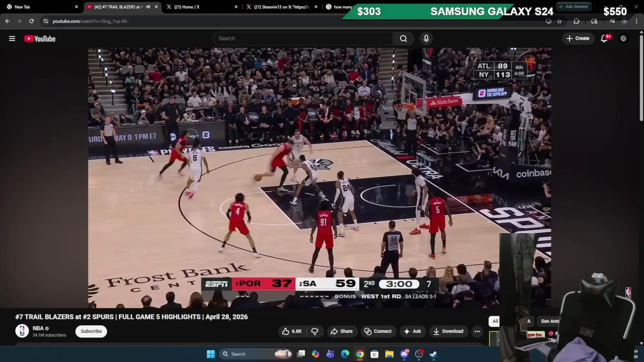Open the NBA channel name link
The height and width of the screenshot is (362, 644).
38,328
